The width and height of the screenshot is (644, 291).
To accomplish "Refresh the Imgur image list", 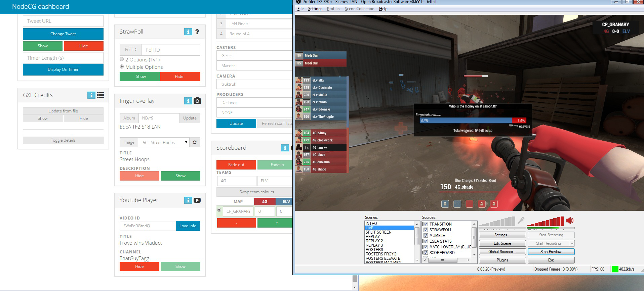I will tap(195, 142).
